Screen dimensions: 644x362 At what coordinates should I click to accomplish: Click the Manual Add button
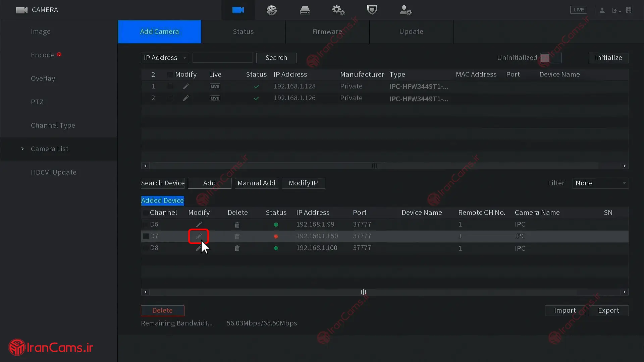256,183
